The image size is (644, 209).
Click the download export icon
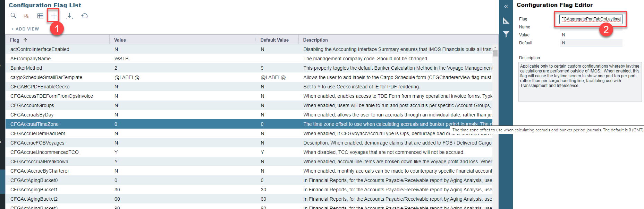tap(69, 16)
